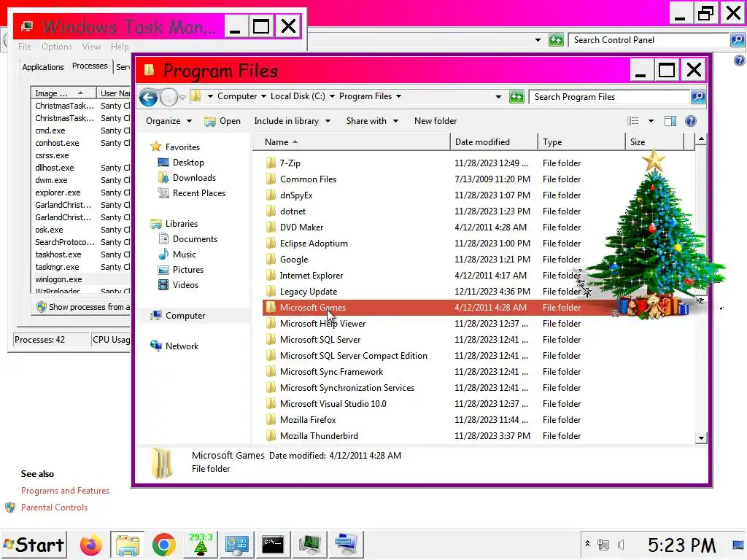Viewport: 747px width, 560px height.
Task: Open the address bar history dropdown
Action: click(x=498, y=97)
